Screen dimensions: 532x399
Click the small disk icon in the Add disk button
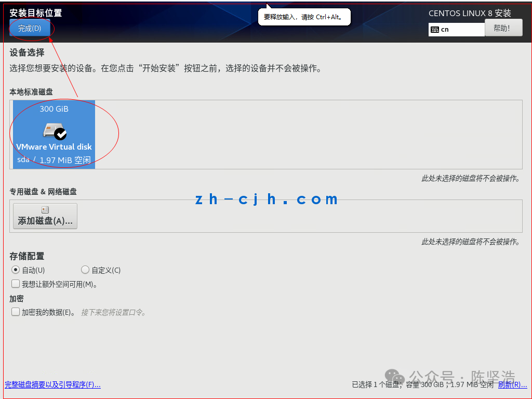[45, 210]
